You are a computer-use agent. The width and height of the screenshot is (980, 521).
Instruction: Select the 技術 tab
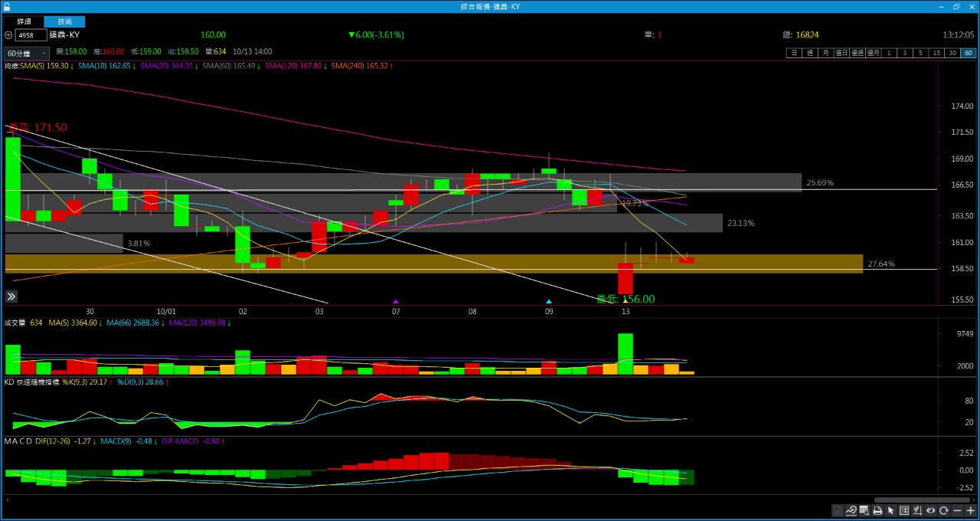(64, 21)
